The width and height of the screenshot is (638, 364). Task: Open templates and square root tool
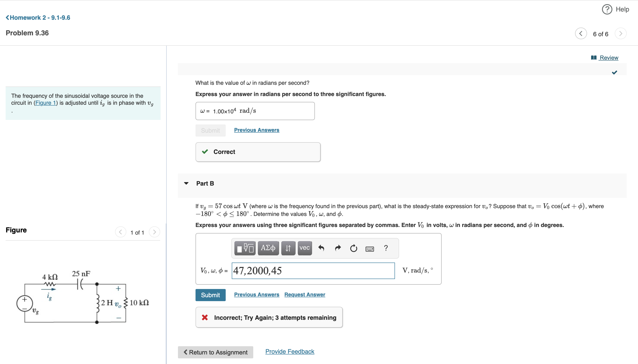pyautogui.click(x=245, y=248)
